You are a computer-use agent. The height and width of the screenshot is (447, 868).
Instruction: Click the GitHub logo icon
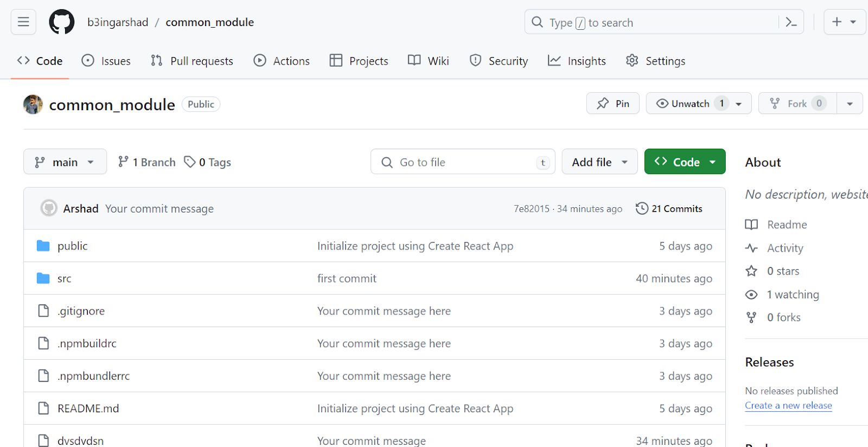click(x=62, y=22)
